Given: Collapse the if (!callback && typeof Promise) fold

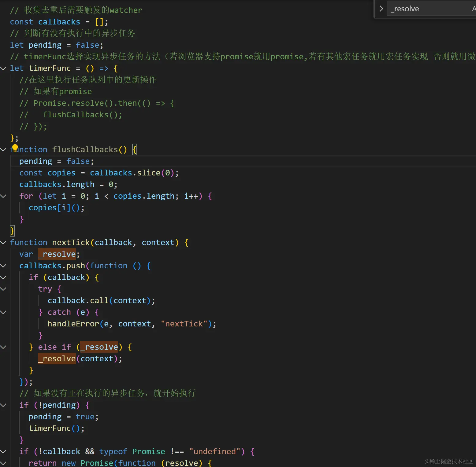Looking at the screenshot, I should [3, 451].
